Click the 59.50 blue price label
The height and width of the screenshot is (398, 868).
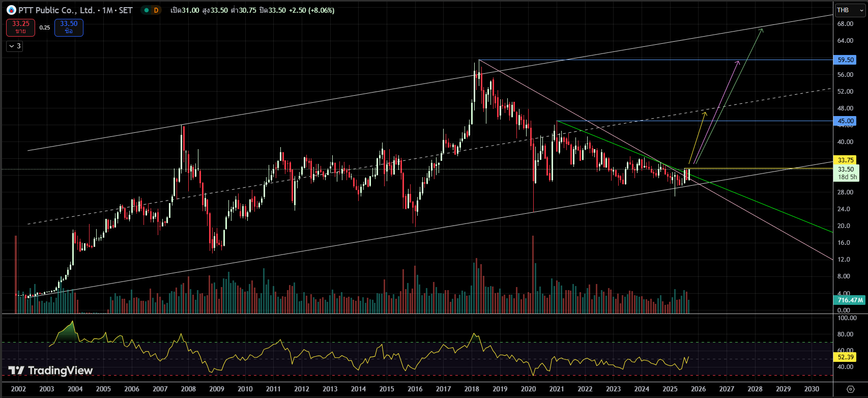tap(846, 60)
